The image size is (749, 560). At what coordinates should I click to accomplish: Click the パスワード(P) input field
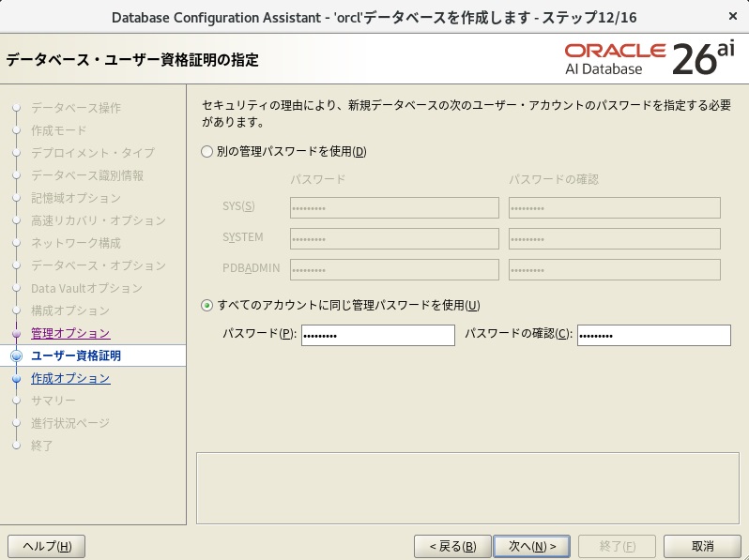pos(378,335)
